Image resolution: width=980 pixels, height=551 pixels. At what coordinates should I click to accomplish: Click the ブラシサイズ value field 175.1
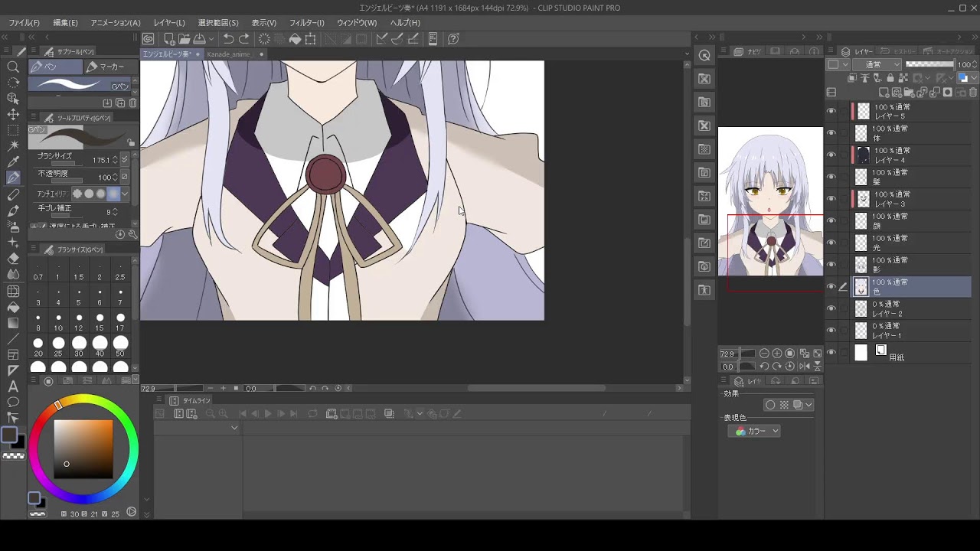coord(101,160)
